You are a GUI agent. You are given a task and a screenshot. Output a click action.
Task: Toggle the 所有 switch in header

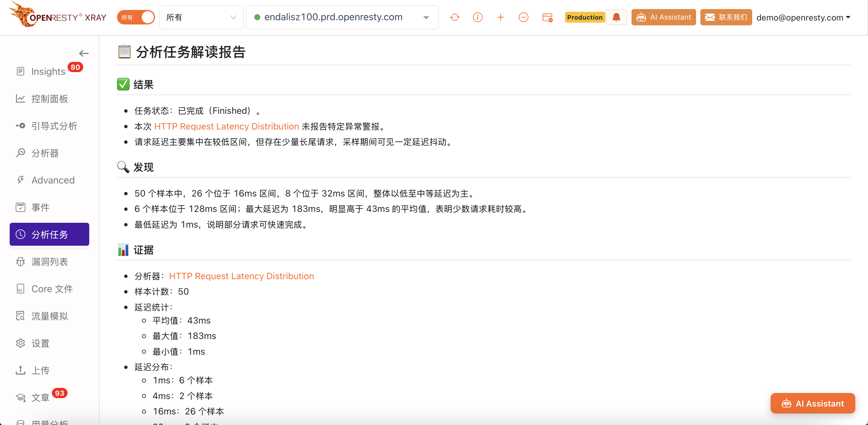tap(136, 17)
